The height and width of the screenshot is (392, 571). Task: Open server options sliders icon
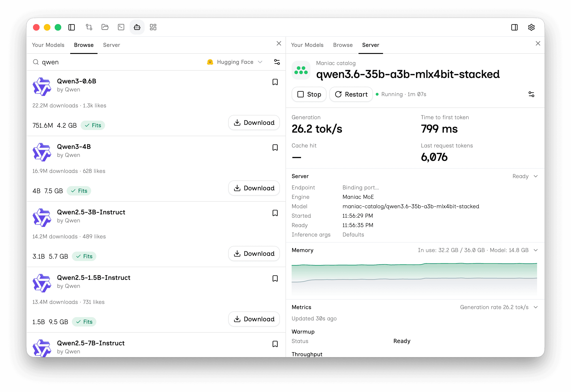(531, 94)
